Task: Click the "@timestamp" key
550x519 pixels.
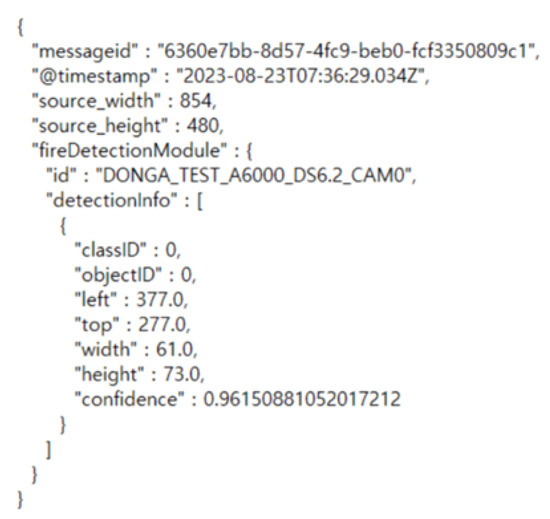Action: 95,76
